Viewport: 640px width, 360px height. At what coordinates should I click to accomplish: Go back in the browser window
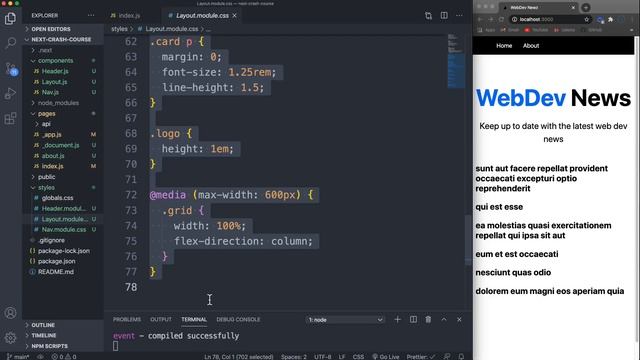(480, 19)
